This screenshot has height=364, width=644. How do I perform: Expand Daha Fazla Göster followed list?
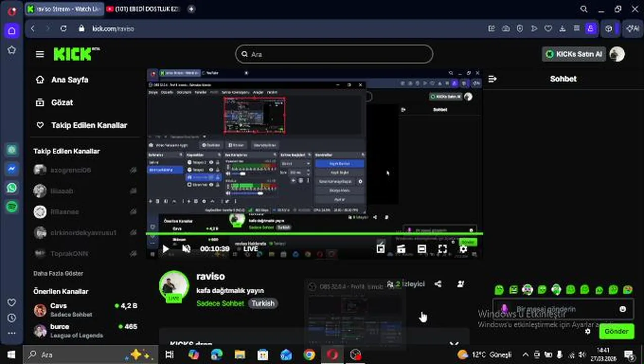click(x=58, y=274)
